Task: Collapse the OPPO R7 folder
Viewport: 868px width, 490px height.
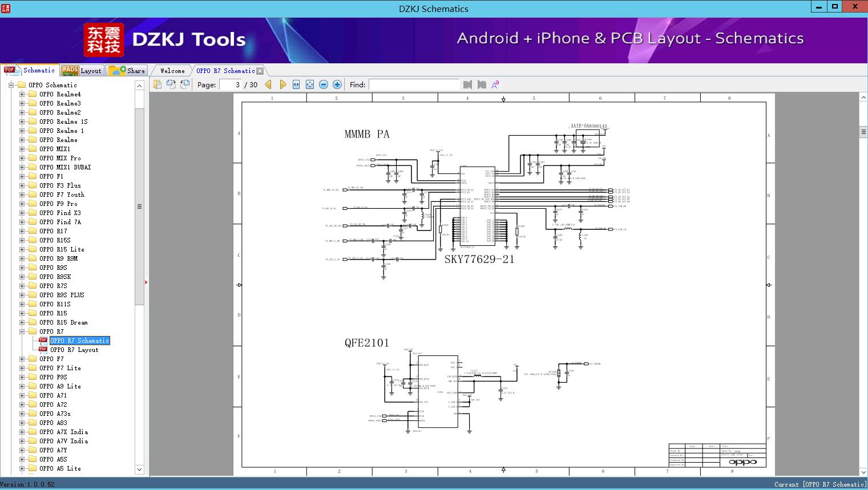Action: [22, 331]
